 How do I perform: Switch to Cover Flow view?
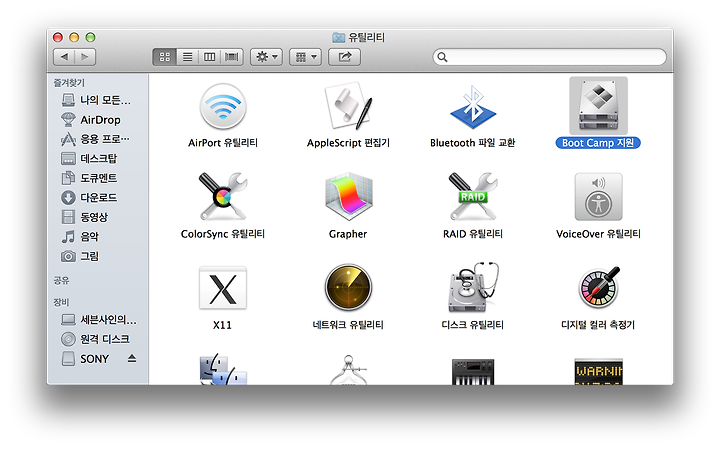coord(231,57)
